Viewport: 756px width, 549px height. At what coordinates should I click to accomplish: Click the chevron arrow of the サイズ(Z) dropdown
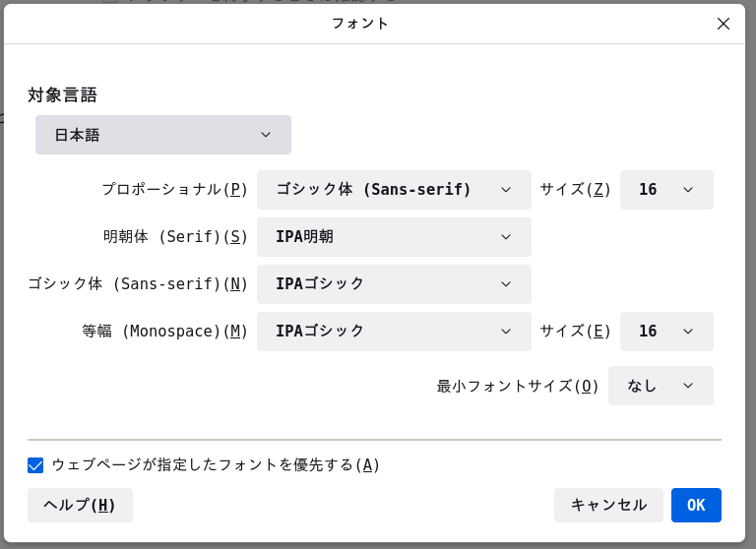(688, 190)
